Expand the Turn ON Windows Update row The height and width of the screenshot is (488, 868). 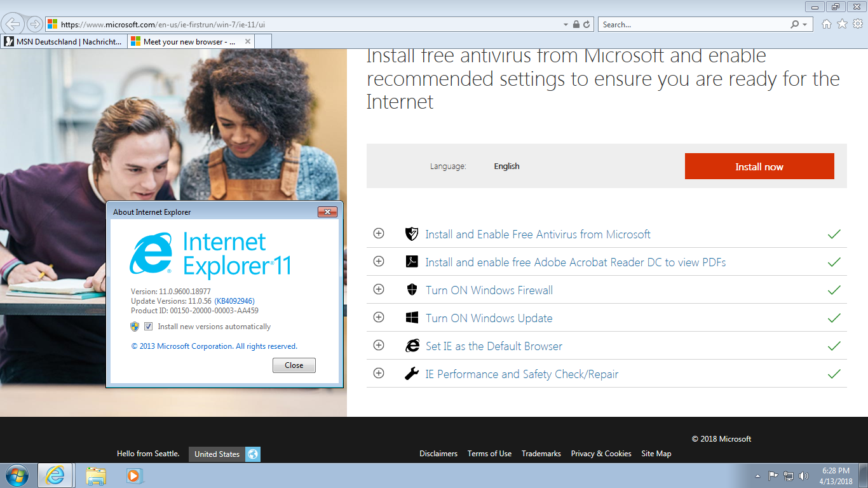click(379, 317)
